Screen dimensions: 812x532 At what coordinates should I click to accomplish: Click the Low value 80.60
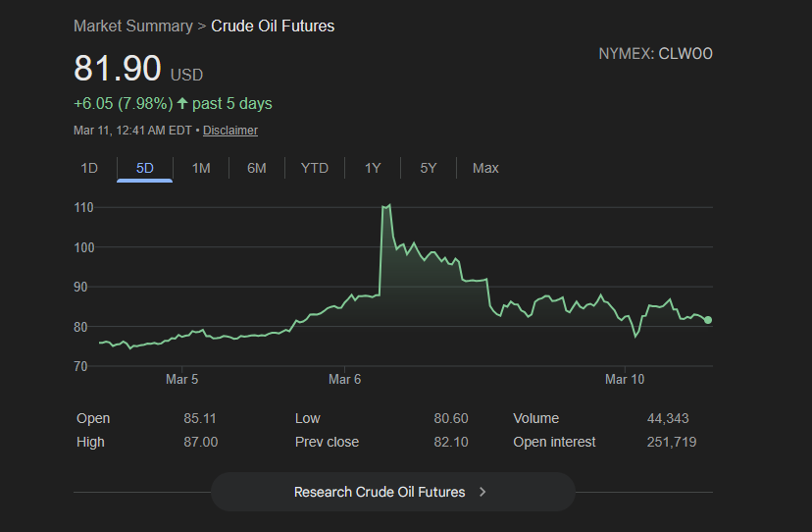coord(451,418)
